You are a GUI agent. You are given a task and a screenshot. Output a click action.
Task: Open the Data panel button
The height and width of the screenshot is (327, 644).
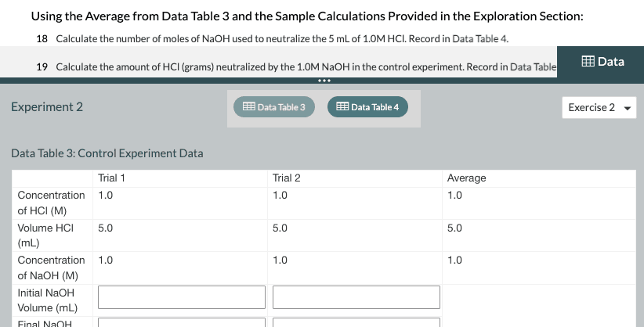click(x=600, y=62)
